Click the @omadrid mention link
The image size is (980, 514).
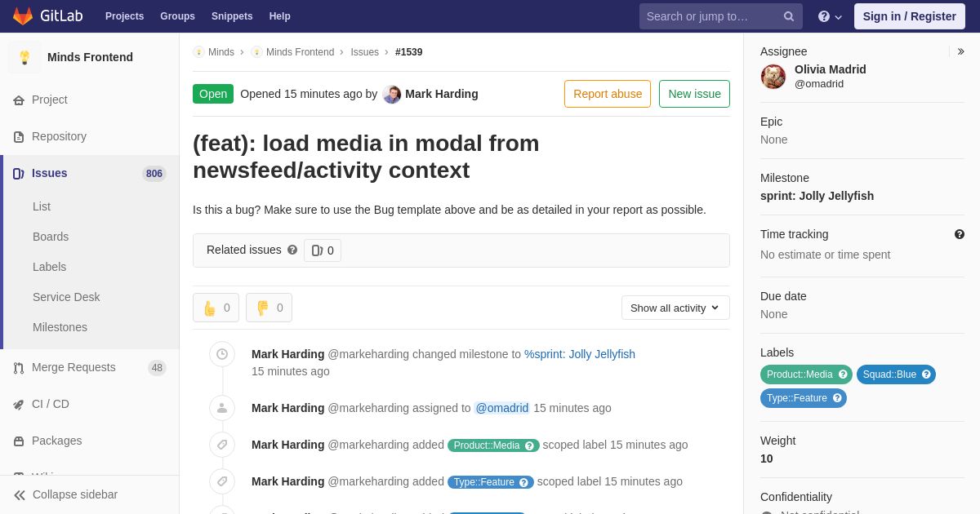point(502,408)
